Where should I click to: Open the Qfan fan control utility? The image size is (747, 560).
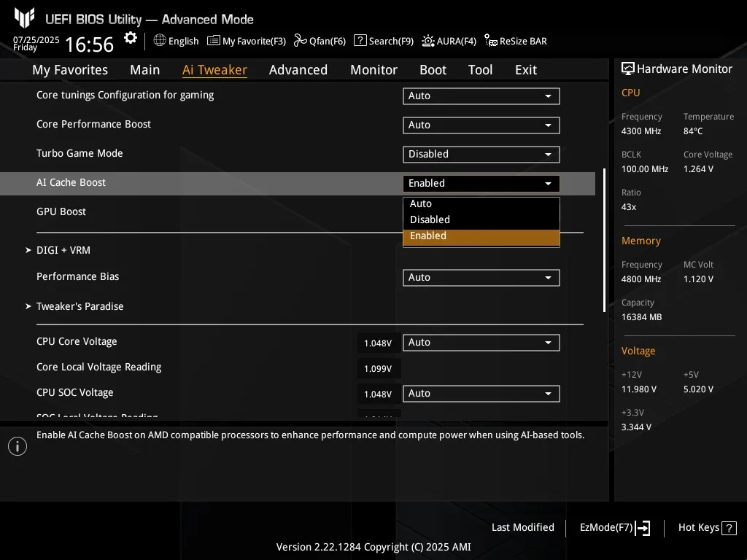[x=320, y=41]
